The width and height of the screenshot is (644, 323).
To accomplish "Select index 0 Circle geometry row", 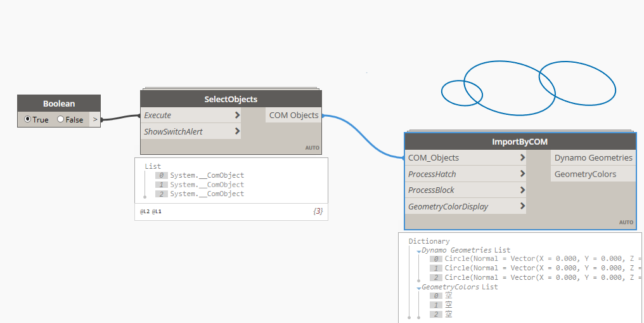I will point(535,259).
